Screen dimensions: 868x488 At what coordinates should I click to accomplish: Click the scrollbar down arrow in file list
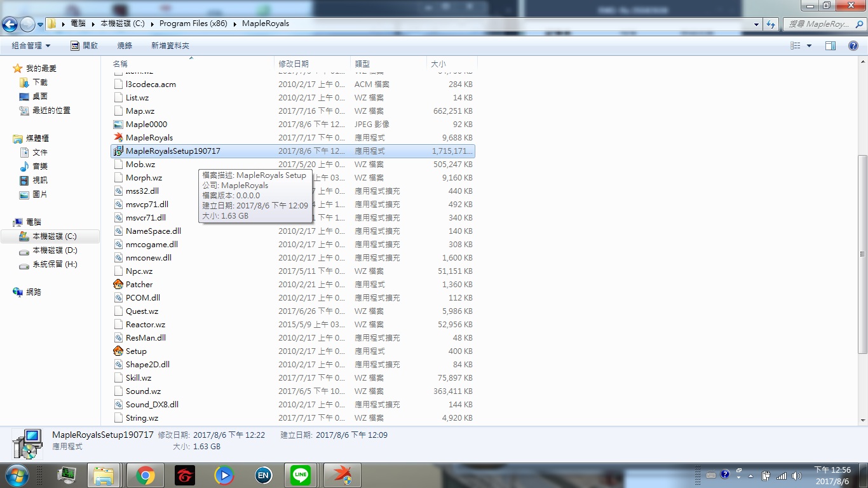pos(862,420)
